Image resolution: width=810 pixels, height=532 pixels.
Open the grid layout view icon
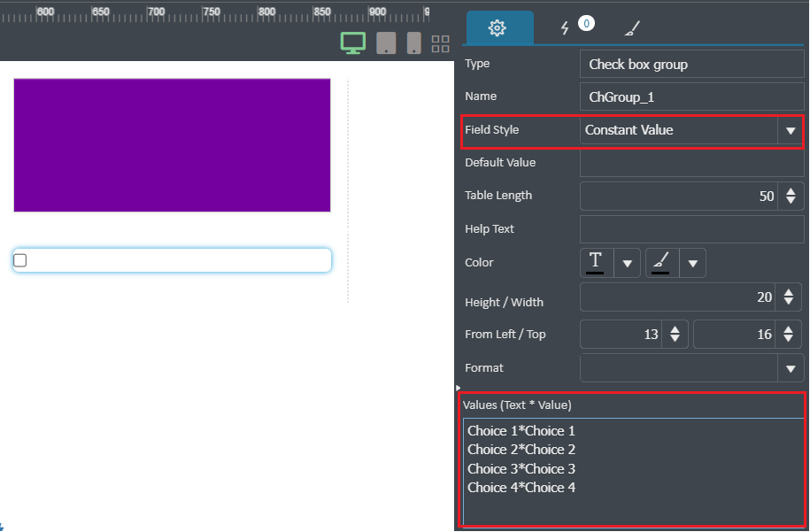tap(440, 44)
